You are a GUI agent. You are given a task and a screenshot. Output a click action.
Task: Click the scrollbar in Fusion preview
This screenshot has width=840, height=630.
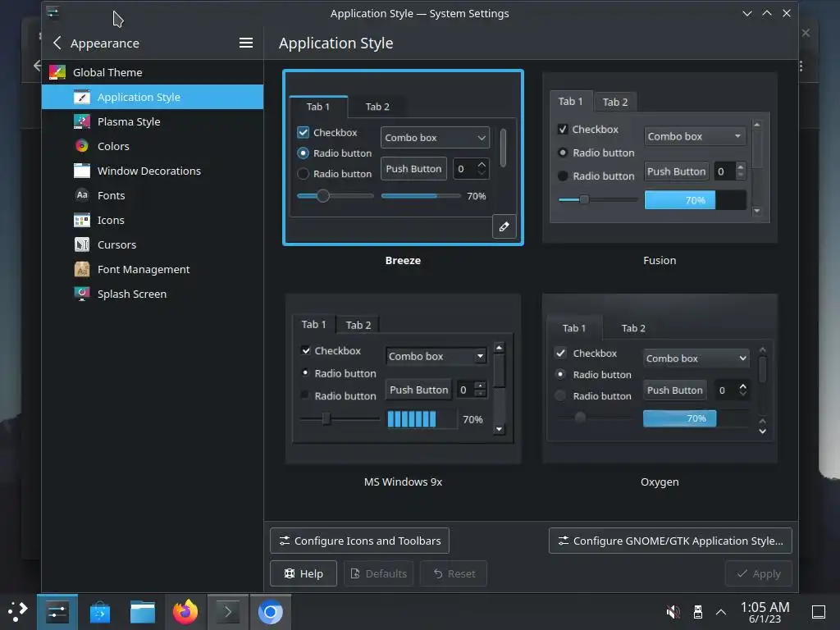[757, 167]
